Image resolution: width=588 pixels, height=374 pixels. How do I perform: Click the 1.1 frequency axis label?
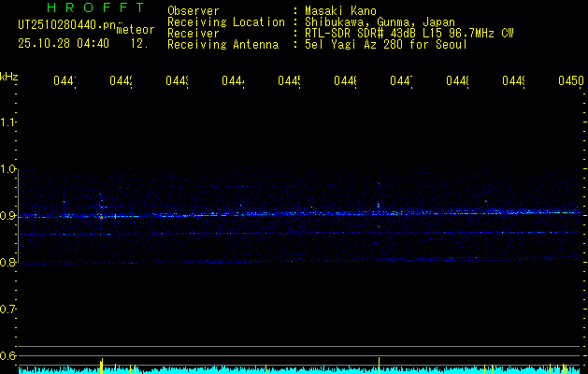[9, 122]
